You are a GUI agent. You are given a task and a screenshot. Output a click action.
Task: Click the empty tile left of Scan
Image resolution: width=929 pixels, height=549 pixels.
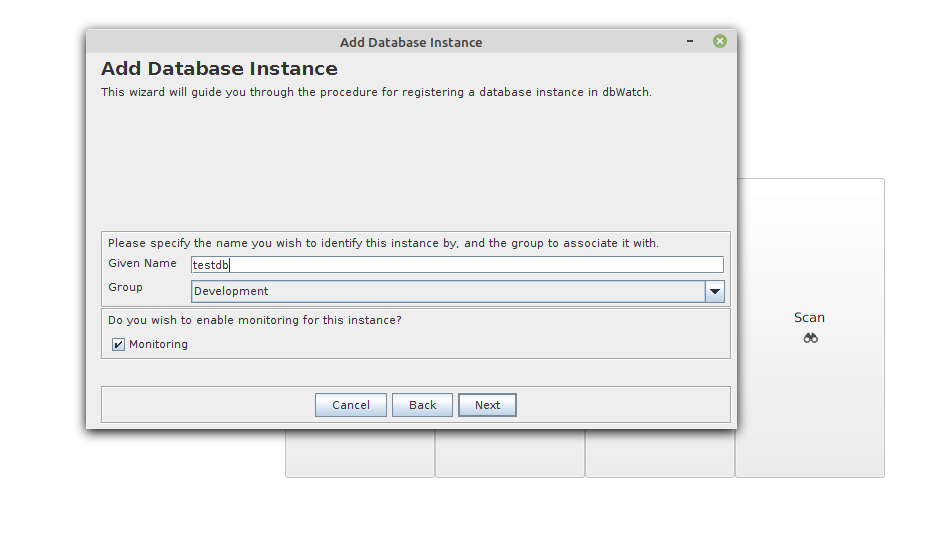click(660, 453)
